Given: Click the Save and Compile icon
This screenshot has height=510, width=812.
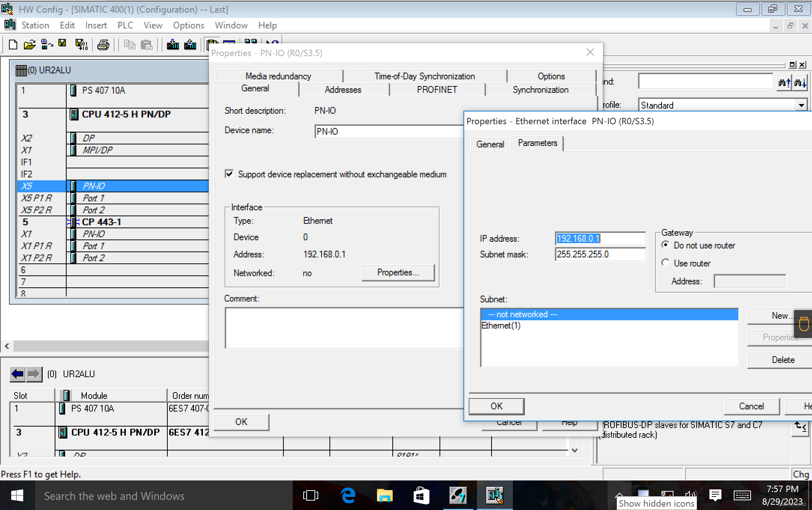Looking at the screenshot, I should coord(81,45).
